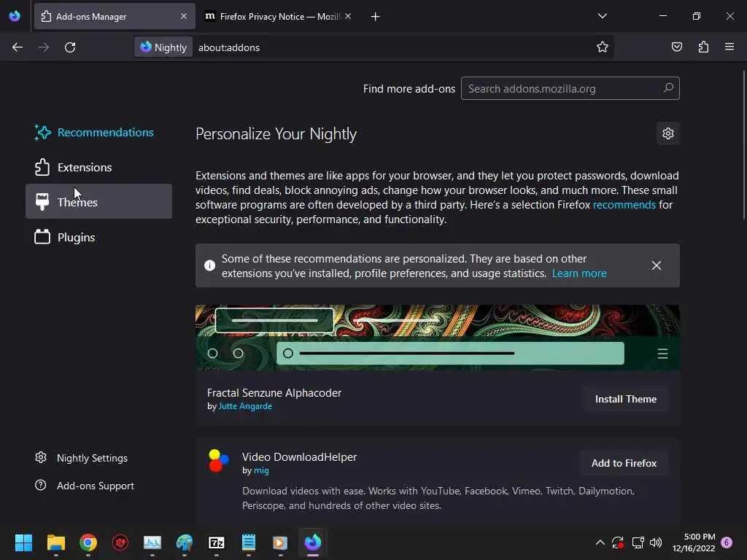Screen dimensions: 747x560
Task: Close the Add-ons Manager tab
Action: click(184, 16)
